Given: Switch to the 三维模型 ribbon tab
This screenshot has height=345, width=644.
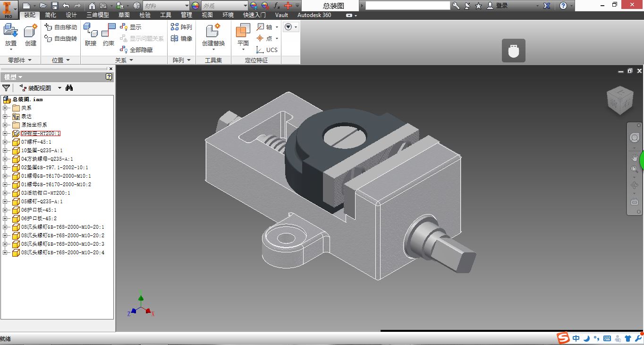Looking at the screenshot, I should [x=97, y=15].
